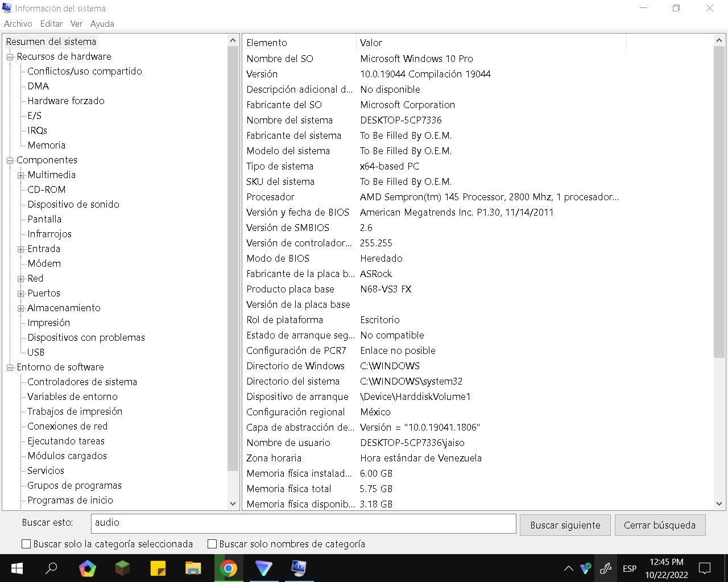The image size is (728, 582).
Task: Select USB tree item
Action: tap(35, 352)
